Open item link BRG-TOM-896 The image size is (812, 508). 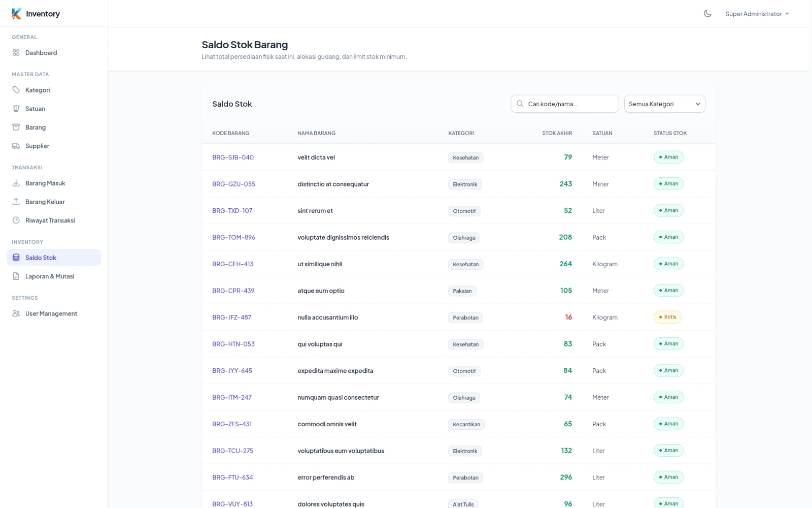[233, 238]
